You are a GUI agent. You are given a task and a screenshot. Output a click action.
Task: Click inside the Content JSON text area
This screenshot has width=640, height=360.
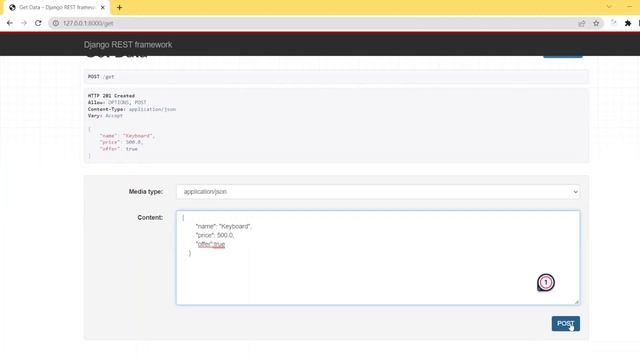378,258
